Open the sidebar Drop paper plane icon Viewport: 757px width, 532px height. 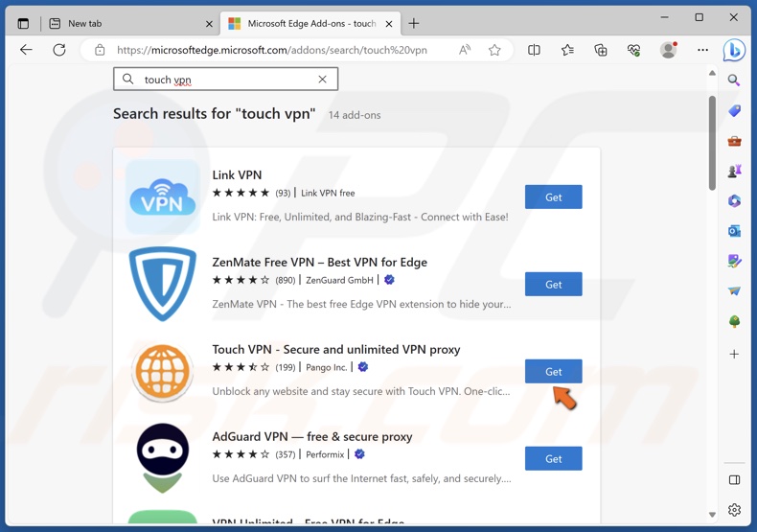pos(734,290)
